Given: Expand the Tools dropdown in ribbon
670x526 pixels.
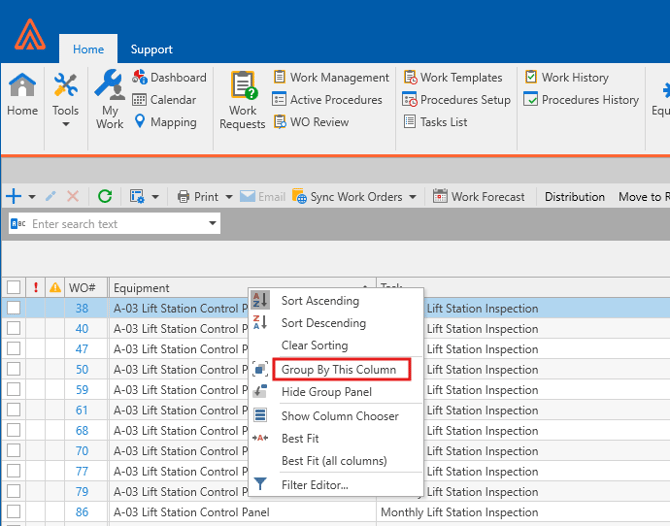Looking at the screenshot, I should click(x=66, y=124).
